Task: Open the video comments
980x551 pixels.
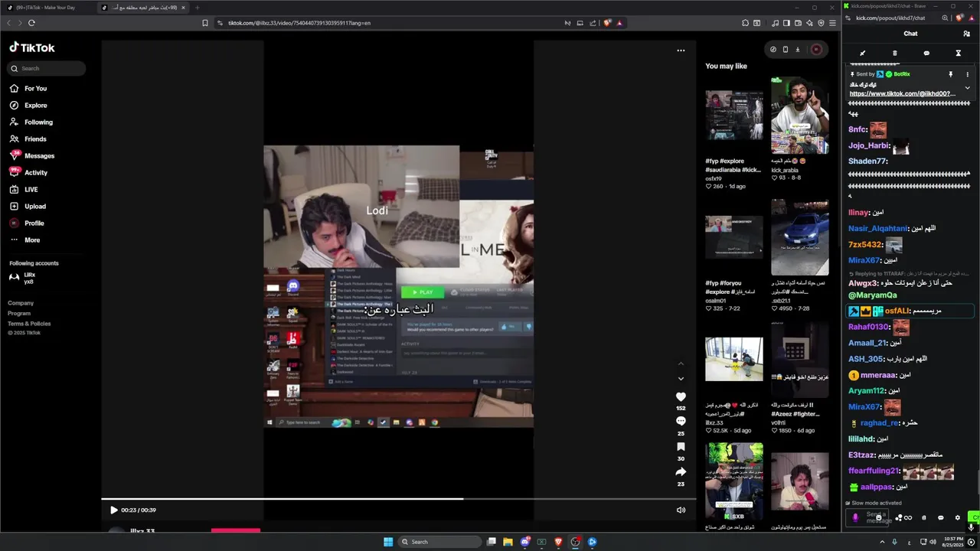Action: click(x=681, y=422)
